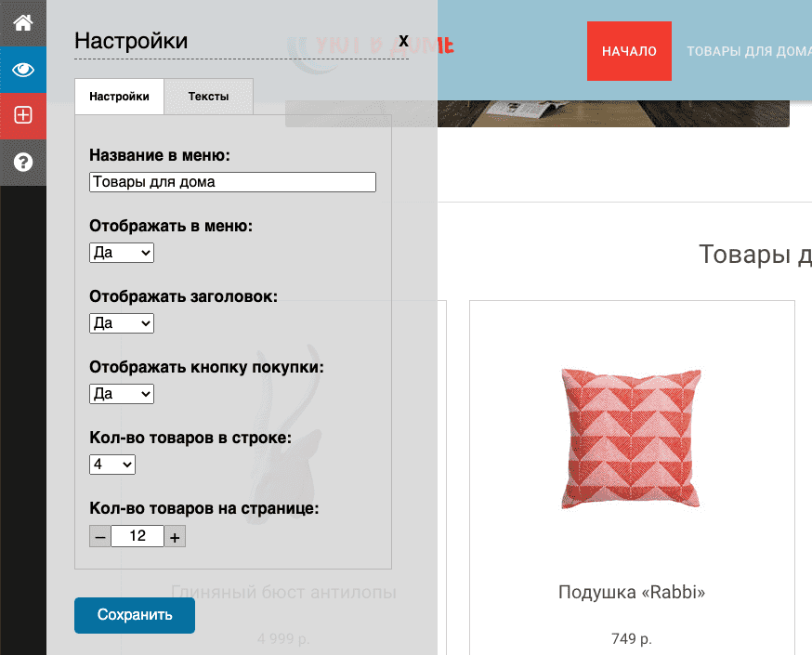Click the Сохранить button

(x=135, y=615)
